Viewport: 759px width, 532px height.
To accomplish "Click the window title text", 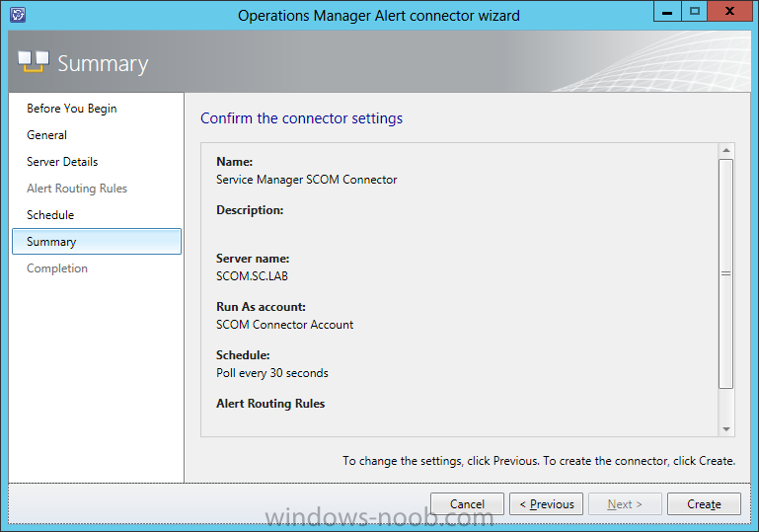I will click(x=379, y=16).
